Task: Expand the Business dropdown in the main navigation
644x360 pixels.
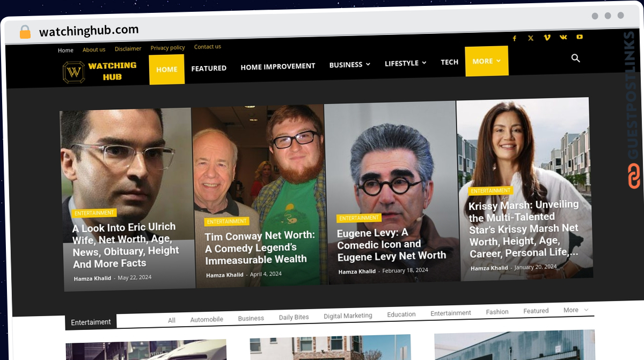Action: click(x=350, y=64)
